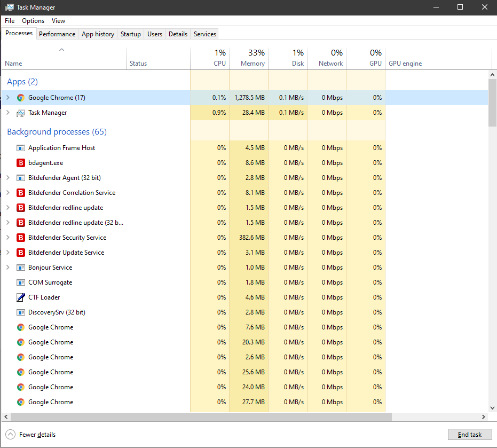Screen dimensions: 497x448
Task: Open the View menu
Action: 58,21
